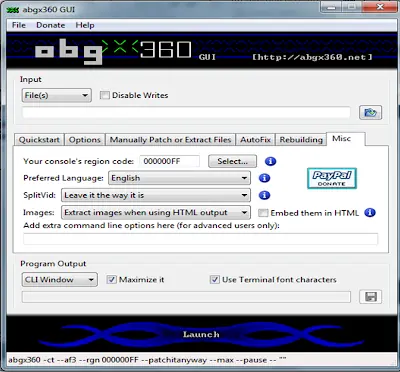Open the Help menu
Screen dimensions: 400x372
click(x=85, y=25)
